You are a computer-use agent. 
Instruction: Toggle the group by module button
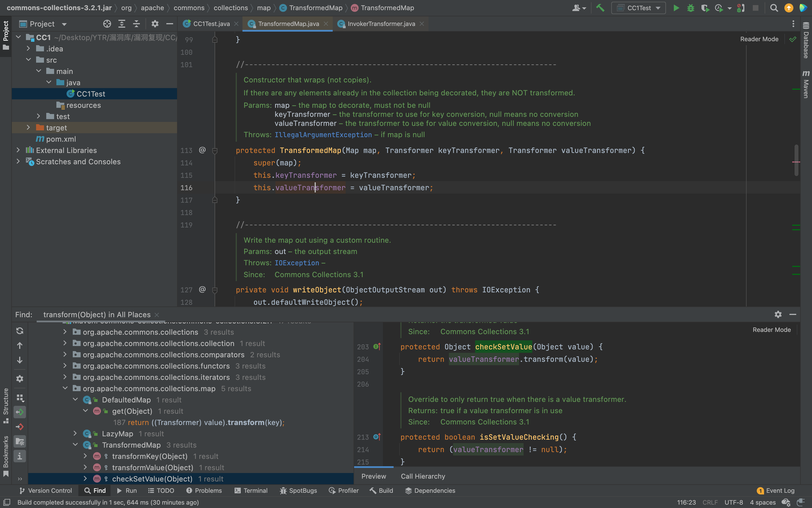point(20,398)
